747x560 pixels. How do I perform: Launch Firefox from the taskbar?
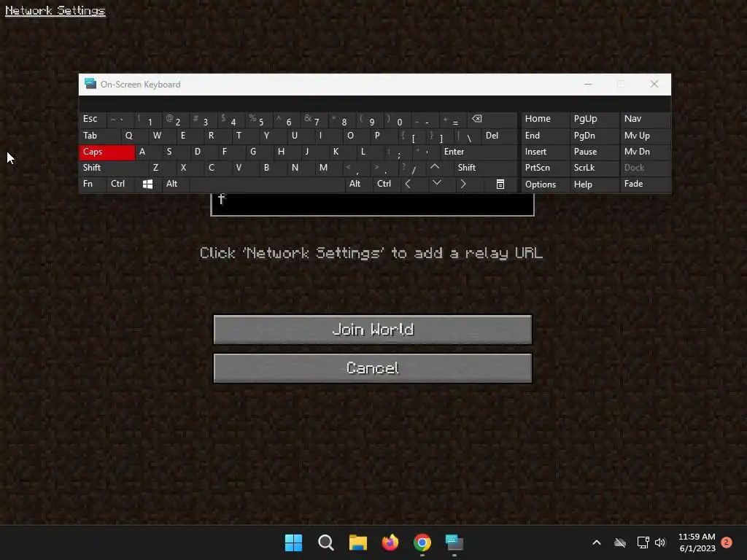390,542
